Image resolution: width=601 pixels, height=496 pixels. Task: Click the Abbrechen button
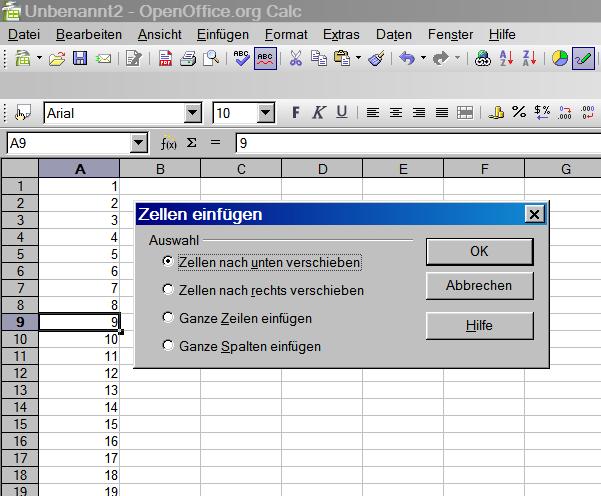479,286
